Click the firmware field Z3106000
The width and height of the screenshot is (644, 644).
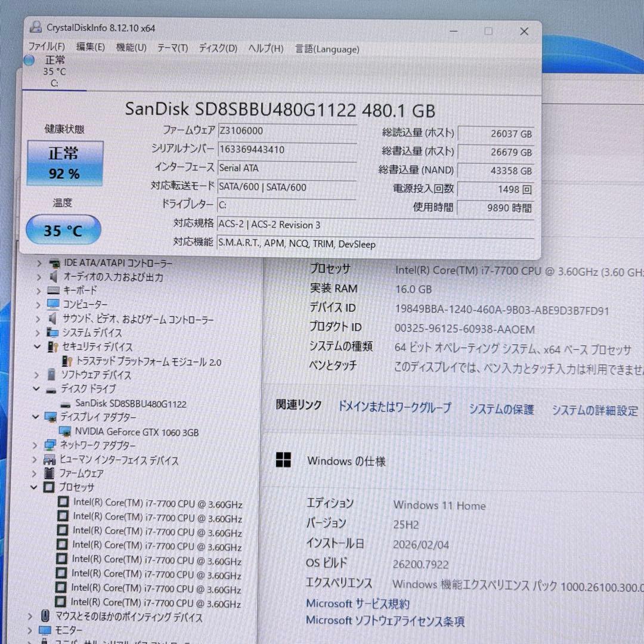287,131
